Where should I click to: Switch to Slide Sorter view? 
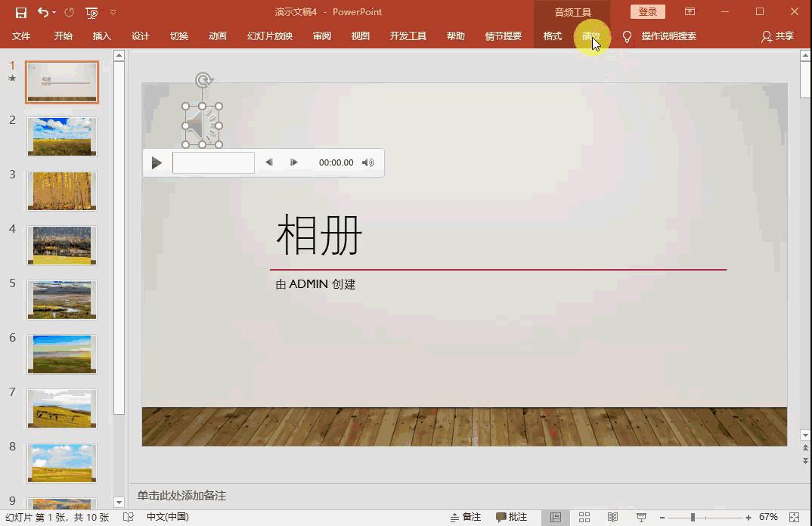[584, 517]
